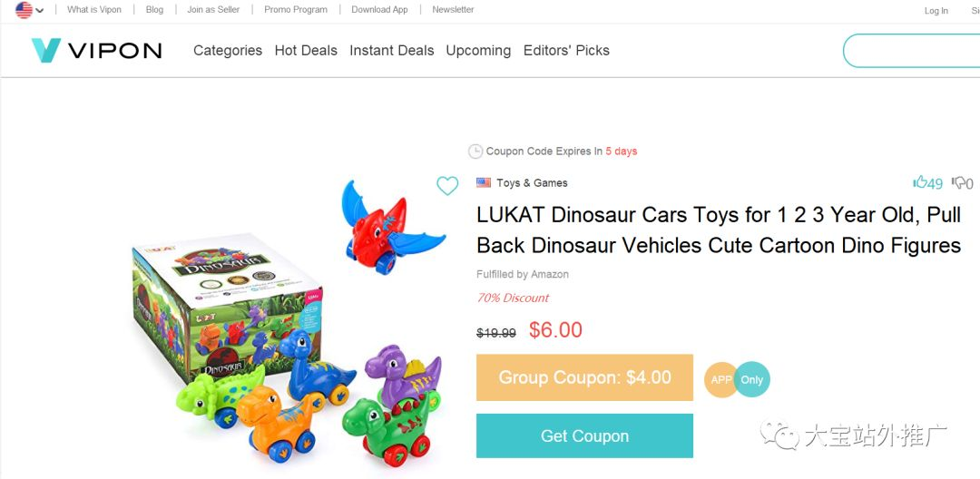
Task: Open the Toys & Games category link
Action: pos(532,183)
